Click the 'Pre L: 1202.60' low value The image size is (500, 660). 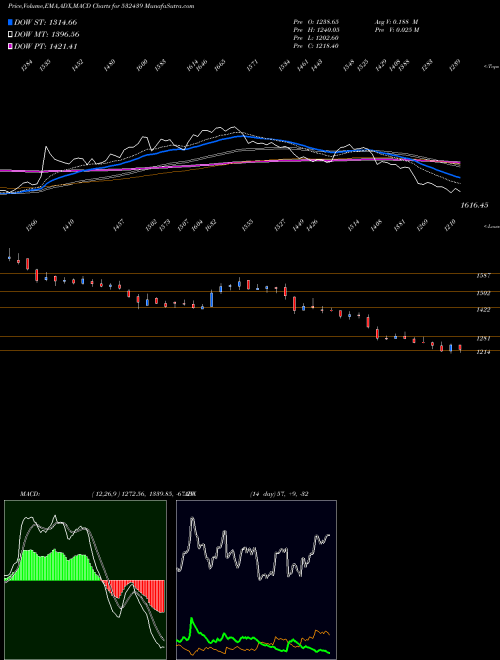point(316,38)
